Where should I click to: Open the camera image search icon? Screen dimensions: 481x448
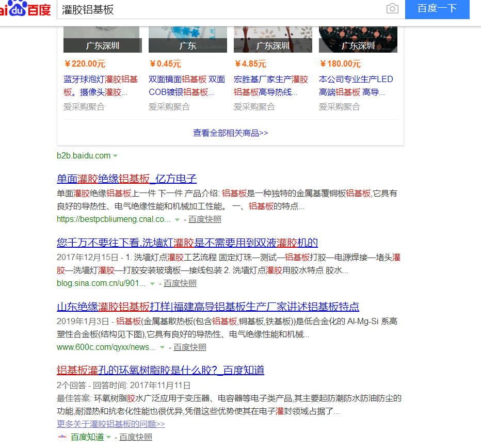click(392, 9)
